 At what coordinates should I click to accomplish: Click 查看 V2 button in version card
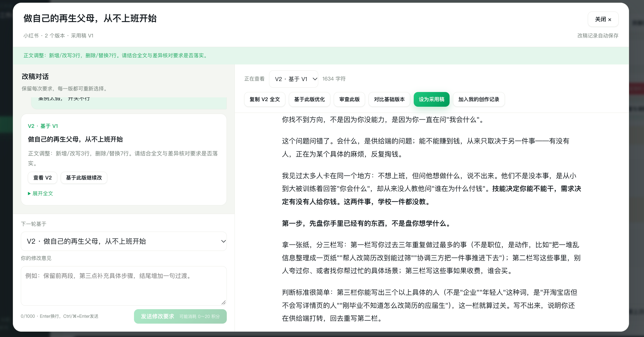click(x=42, y=178)
